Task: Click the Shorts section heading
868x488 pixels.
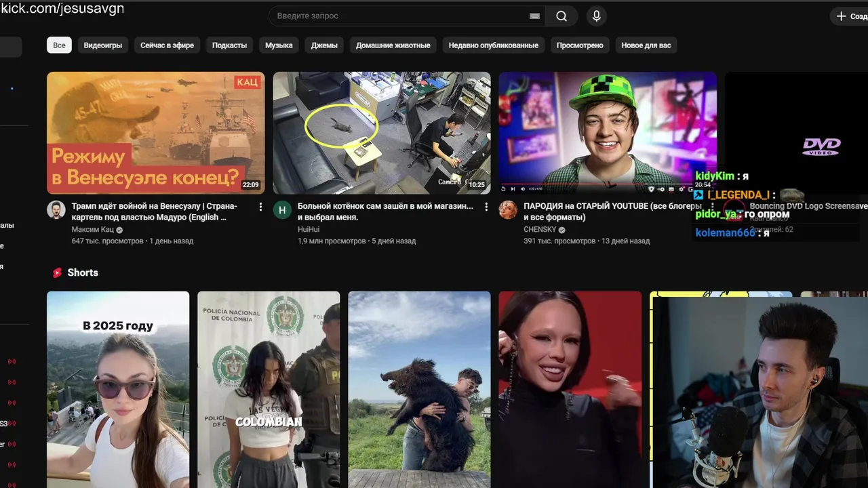Action: [83, 272]
